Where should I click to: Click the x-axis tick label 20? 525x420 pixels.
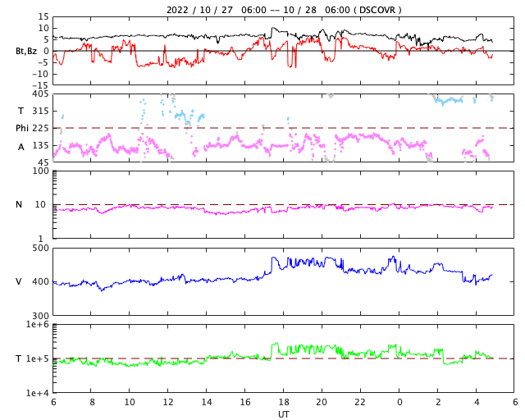click(322, 402)
